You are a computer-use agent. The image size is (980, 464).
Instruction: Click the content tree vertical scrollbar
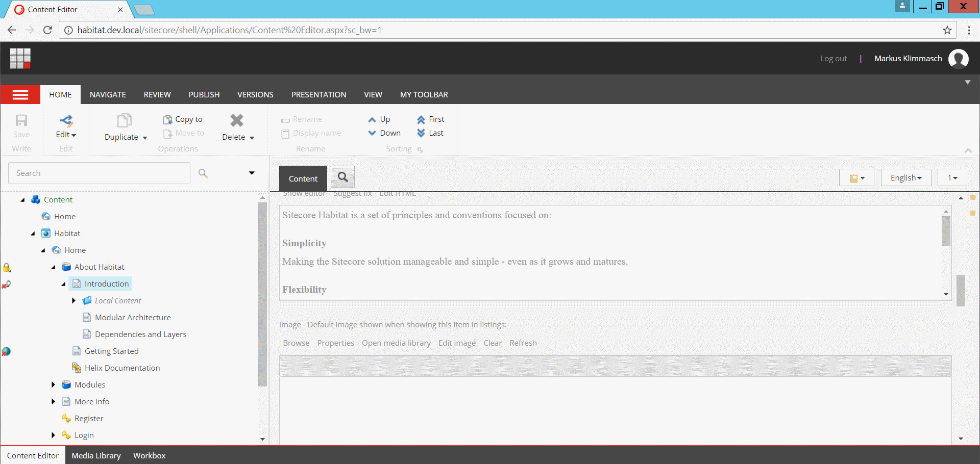click(263, 295)
